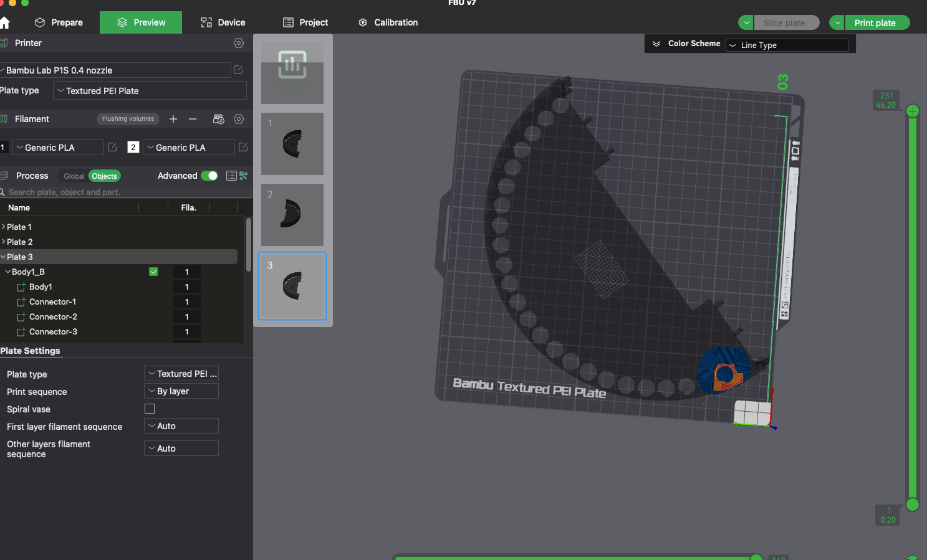
Task: Add a filament with plus icon
Action: pos(173,119)
